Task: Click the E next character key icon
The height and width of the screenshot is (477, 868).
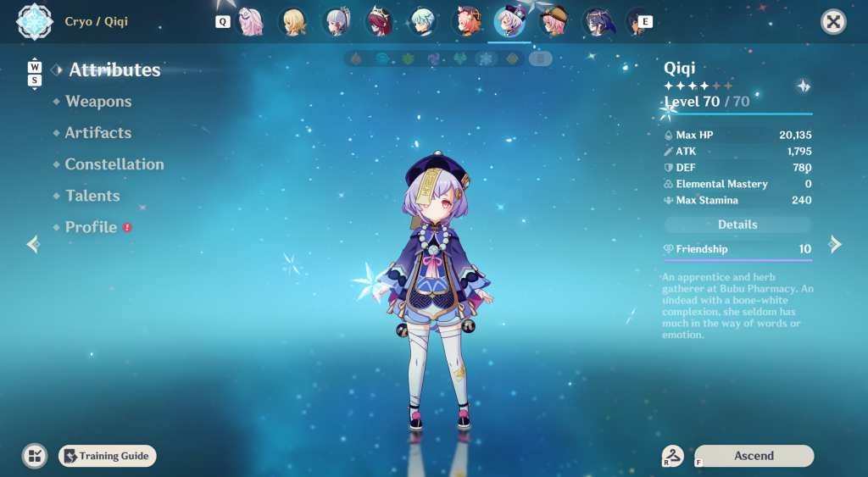Action: pos(645,21)
